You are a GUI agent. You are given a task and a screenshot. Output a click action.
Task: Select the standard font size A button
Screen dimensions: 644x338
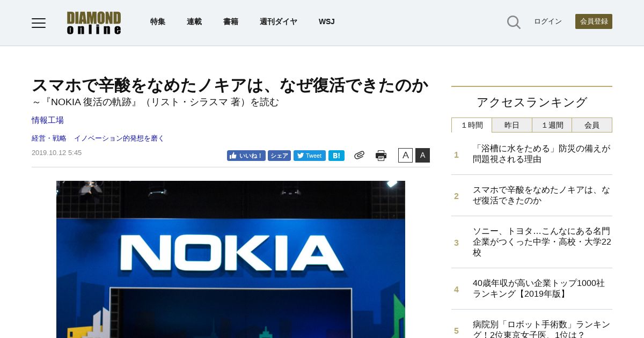405,155
